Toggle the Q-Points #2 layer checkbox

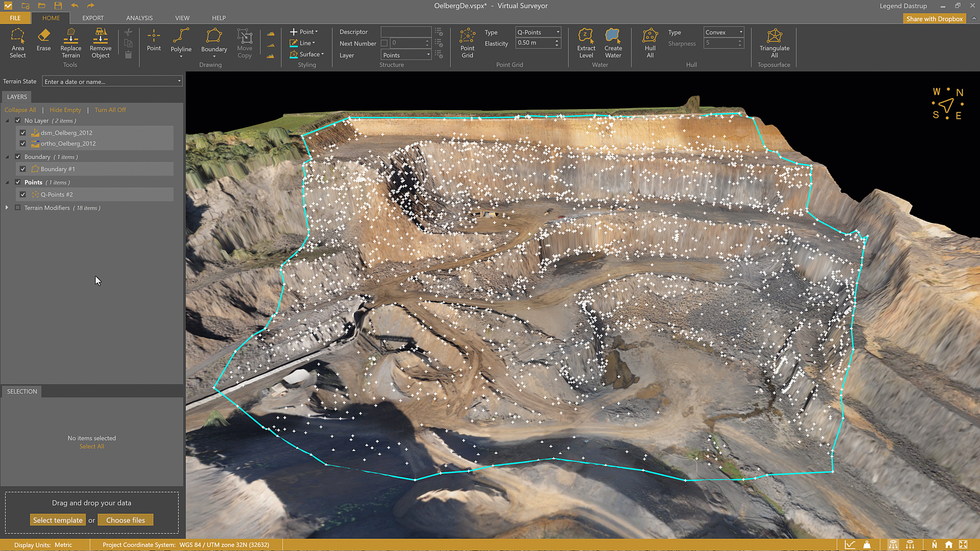(x=23, y=194)
